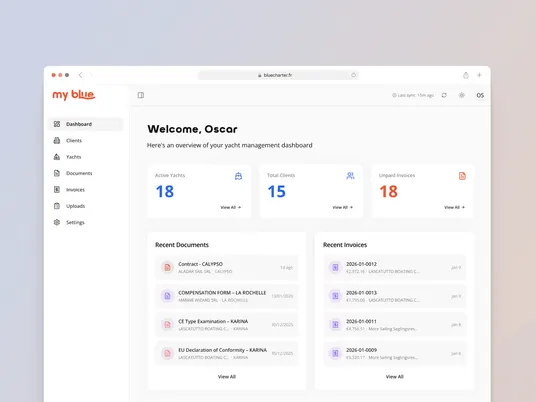Screen dimensions: 536x402
Task: View all in Total Clients card
Action: click(x=343, y=207)
